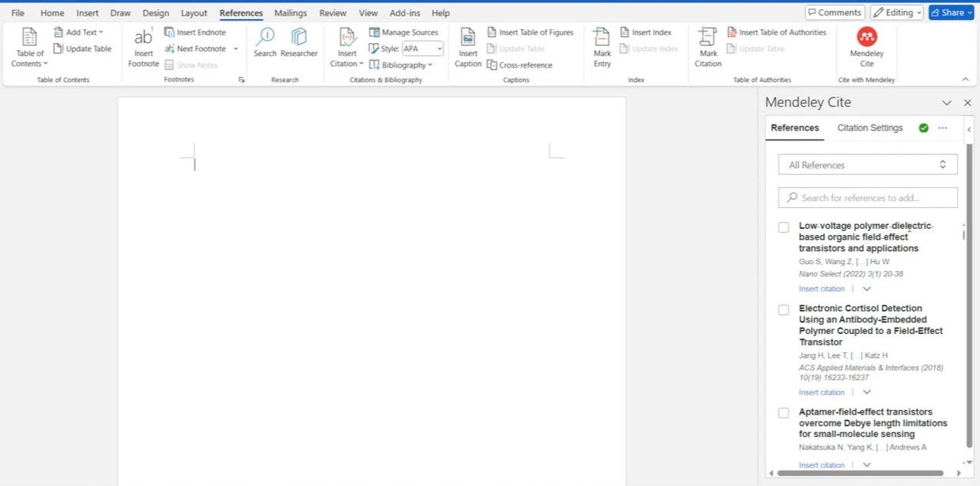The image size is (980, 486).
Task: Click Insert Table of Authorities
Action: (776, 32)
